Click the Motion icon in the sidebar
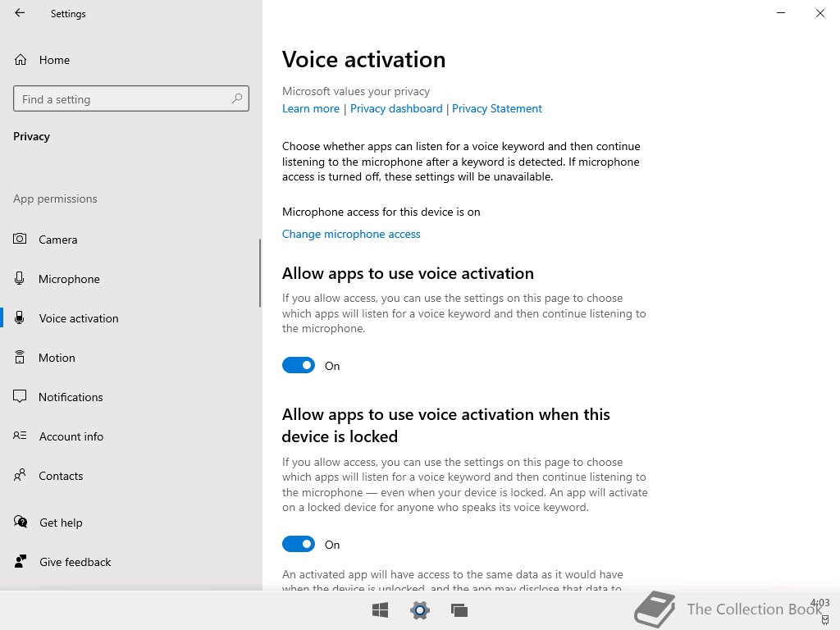Screen dimensions: 840x630 (x=20, y=358)
